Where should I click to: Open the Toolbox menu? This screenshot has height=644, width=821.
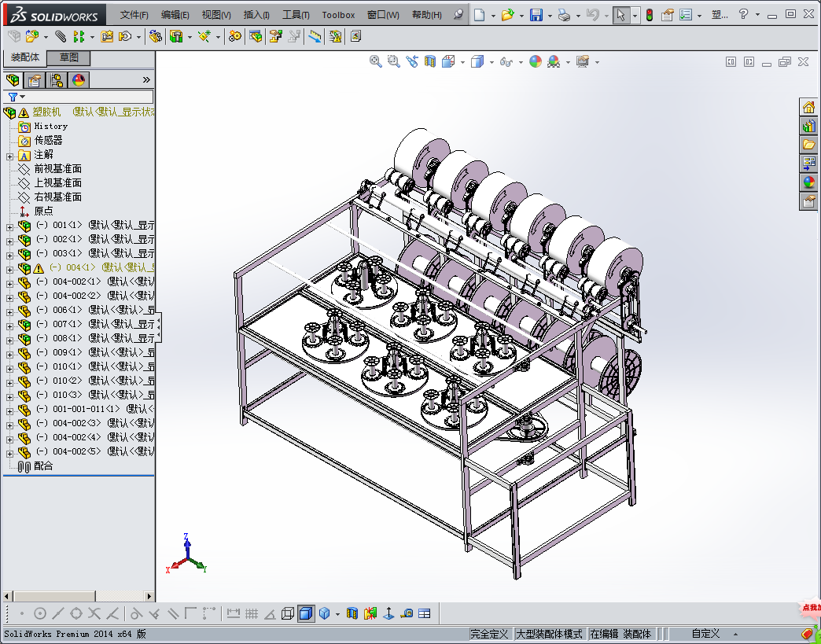pos(338,15)
